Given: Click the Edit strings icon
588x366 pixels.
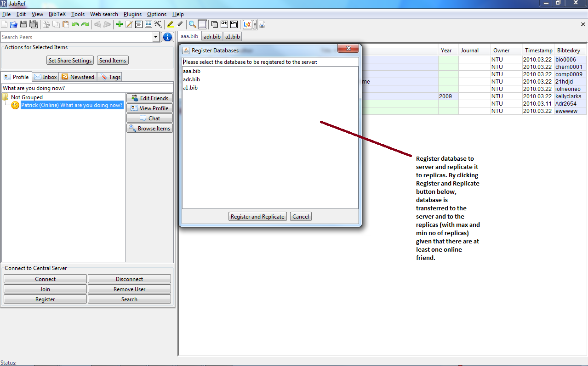Looking at the screenshot, I should click(148, 24).
